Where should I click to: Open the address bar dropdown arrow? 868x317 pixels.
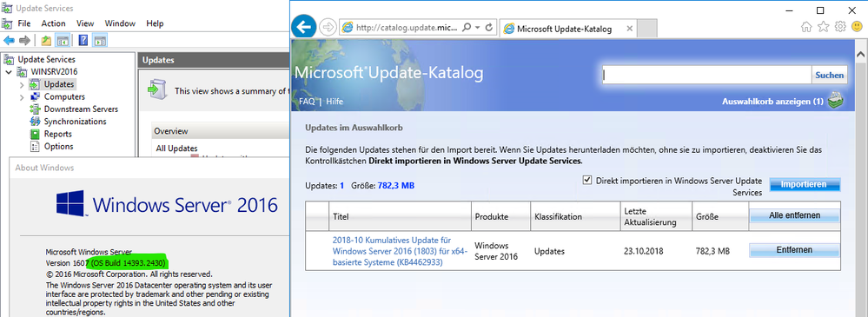point(477,27)
